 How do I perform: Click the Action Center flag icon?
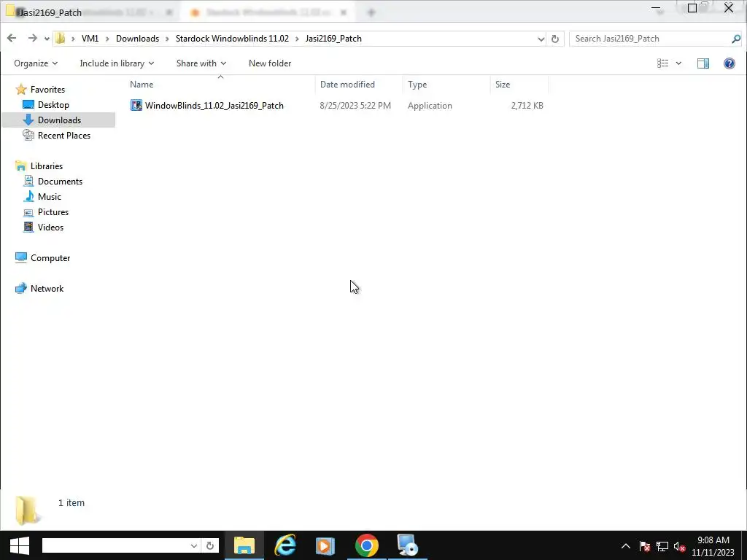645,546
